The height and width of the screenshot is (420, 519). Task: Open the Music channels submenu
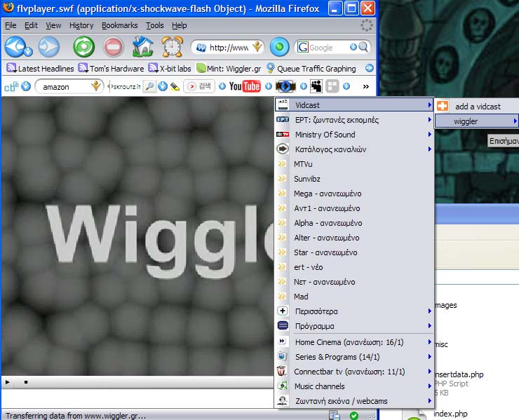click(x=354, y=386)
